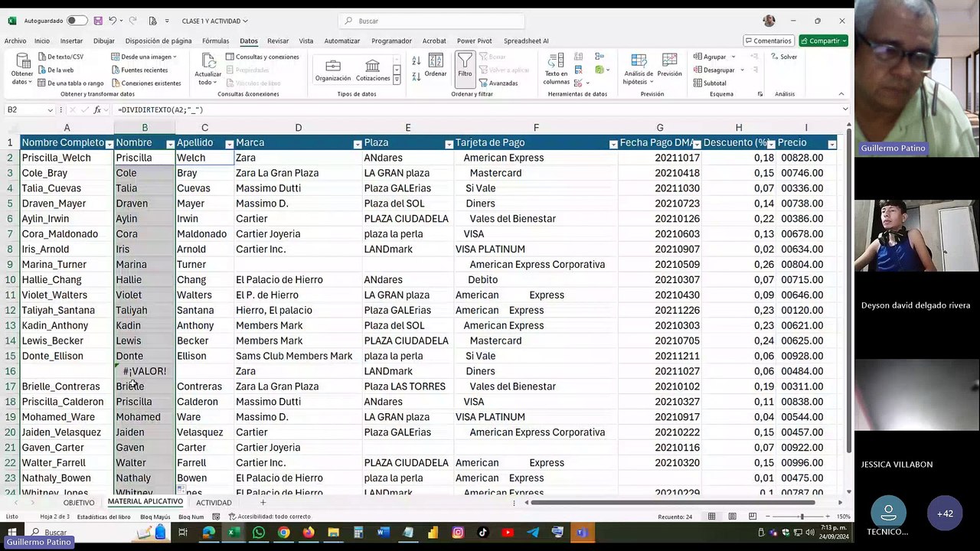
Task: Toggle the Autoguardado switch
Action: pyautogui.click(x=77, y=21)
